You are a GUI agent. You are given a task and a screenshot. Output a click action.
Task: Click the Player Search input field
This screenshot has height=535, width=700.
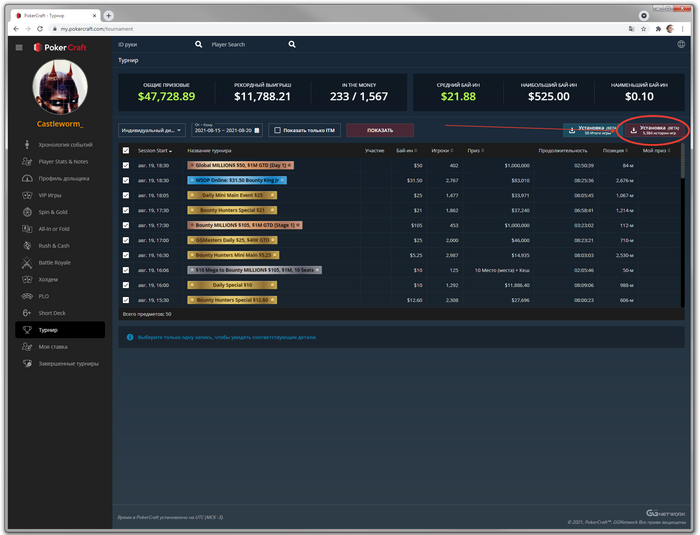point(248,44)
